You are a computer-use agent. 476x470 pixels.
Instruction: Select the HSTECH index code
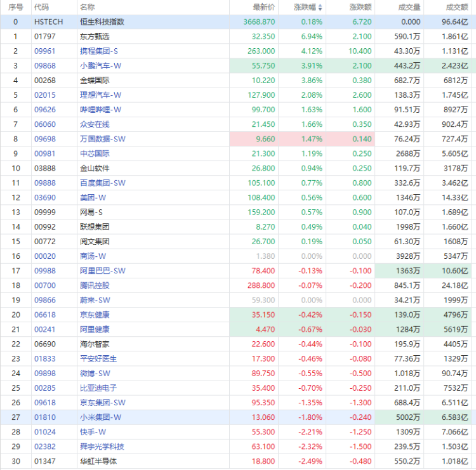49,22
